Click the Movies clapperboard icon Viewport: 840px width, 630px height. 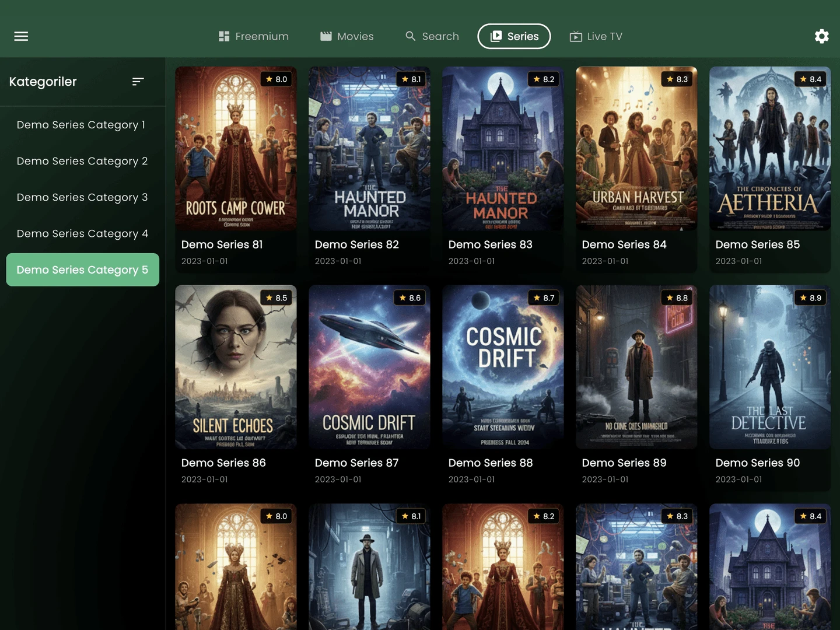point(325,36)
